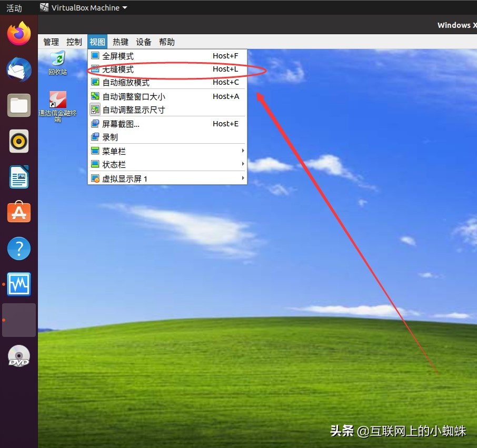Image resolution: width=477 pixels, height=448 pixels.
Task: Click 活动 in the top-left corner
Action: [14, 7]
